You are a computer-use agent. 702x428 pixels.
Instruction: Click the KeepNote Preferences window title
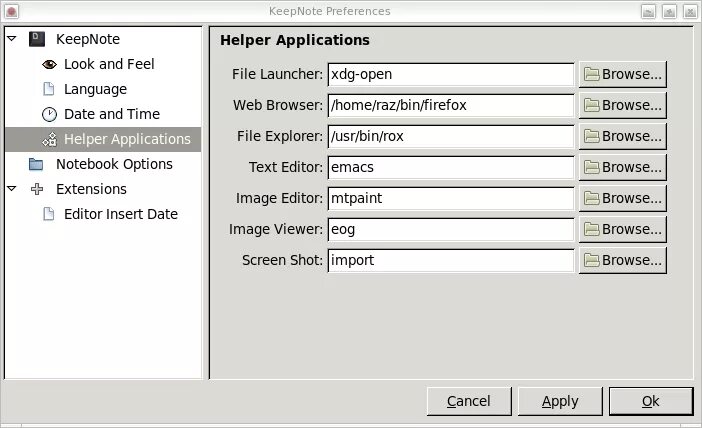pyautogui.click(x=330, y=11)
